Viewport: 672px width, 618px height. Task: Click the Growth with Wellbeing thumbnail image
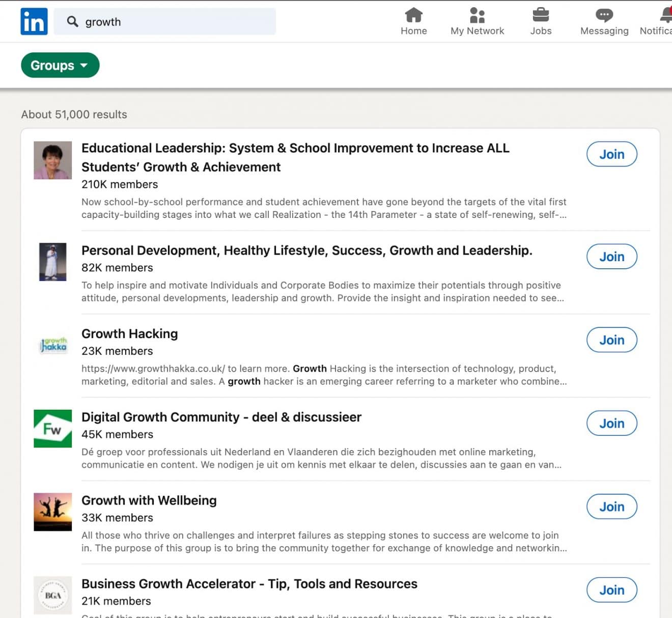click(52, 512)
